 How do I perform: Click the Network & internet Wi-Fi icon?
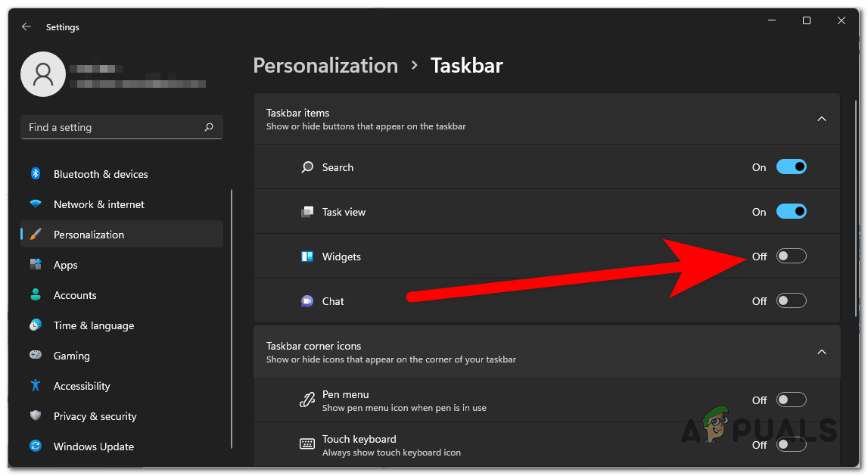point(36,204)
